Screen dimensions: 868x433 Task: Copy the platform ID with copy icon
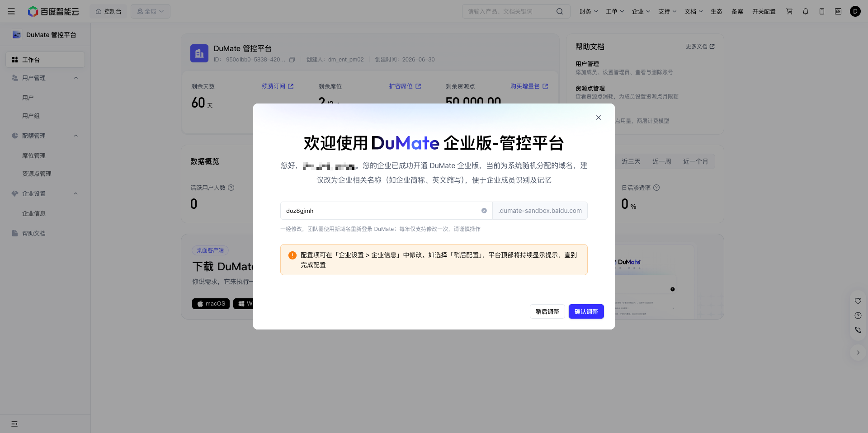tap(292, 60)
